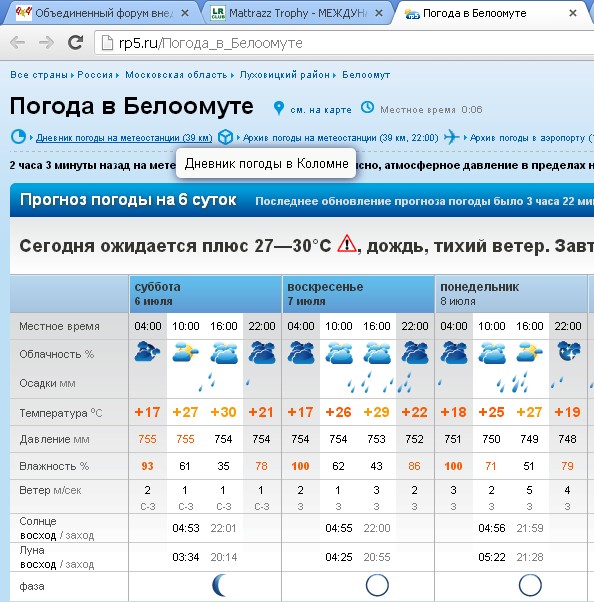594x602 pixels.
Task: Select the Погода в Белоомуте tab
Action: [x=491, y=13]
